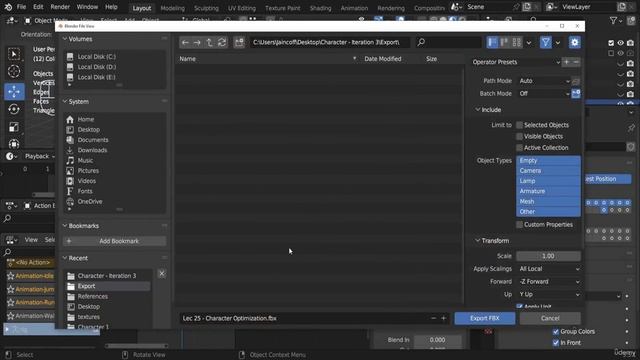This screenshot has width=640, height=360.
Task: Open Up axis Y Up dropdown
Action: (x=548, y=294)
